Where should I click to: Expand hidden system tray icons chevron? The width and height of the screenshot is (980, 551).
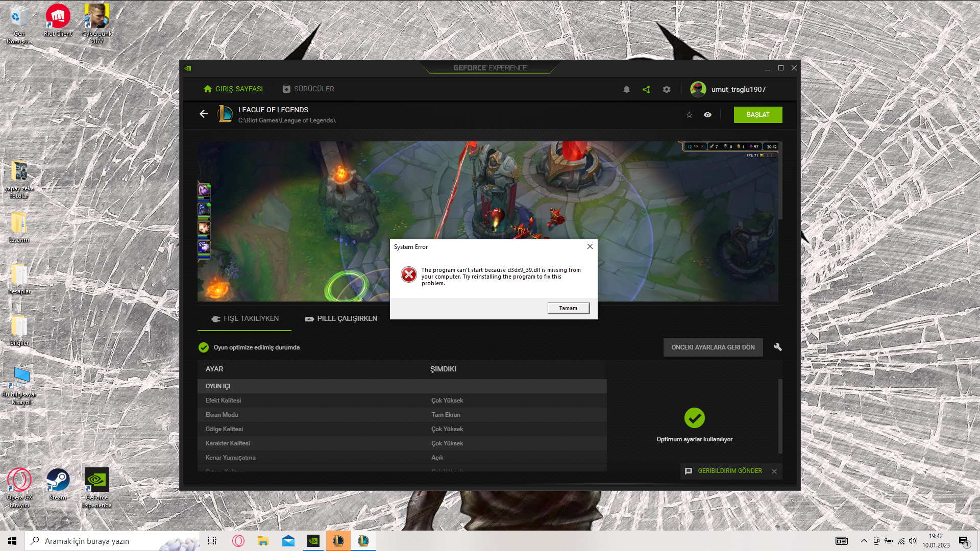click(x=864, y=541)
